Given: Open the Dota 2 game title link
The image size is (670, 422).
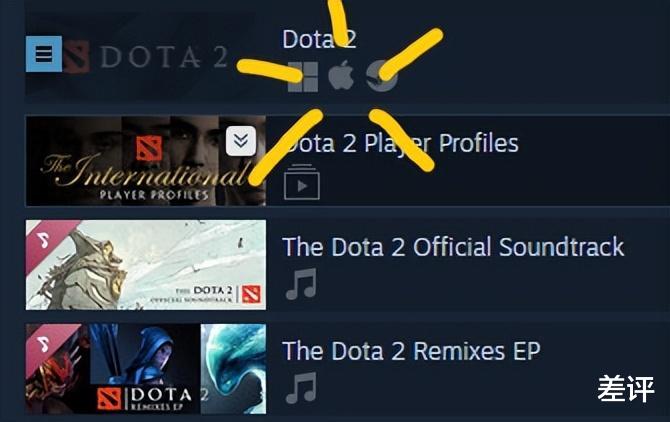Looking at the screenshot, I should coord(319,39).
